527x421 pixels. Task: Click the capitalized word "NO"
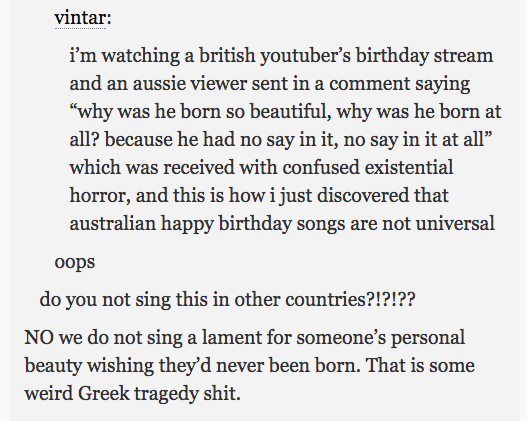coord(39,337)
